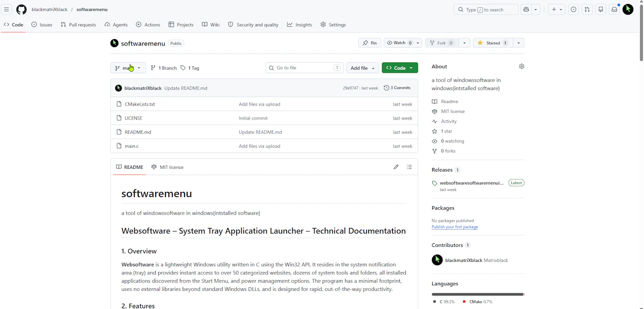Select the README tab in file viewer
The width and height of the screenshot is (644, 309).
point(130,167)
